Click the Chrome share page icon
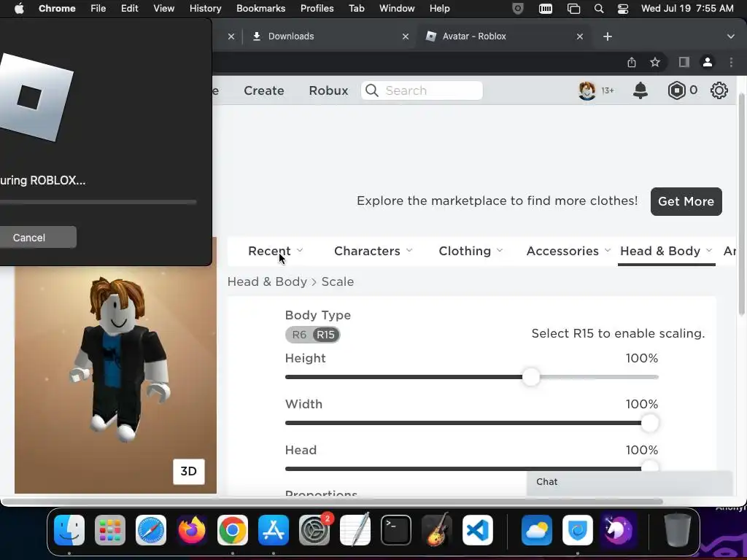This screenshot has height=560, width=747. pos(632,62)
